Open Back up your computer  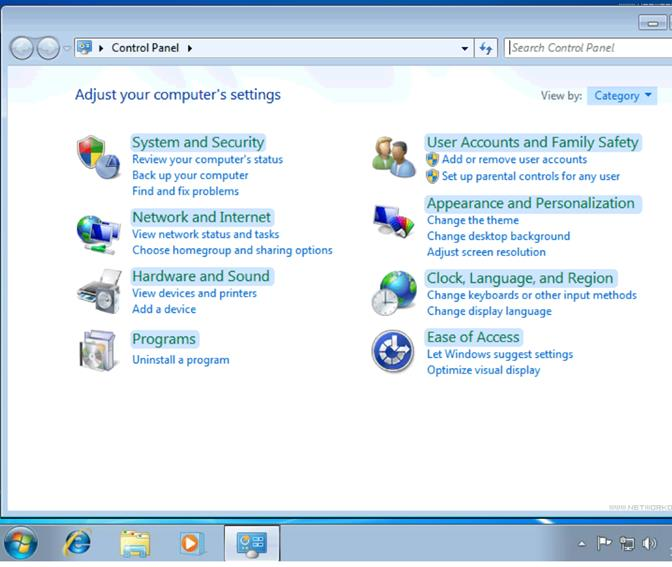point(190,175)
